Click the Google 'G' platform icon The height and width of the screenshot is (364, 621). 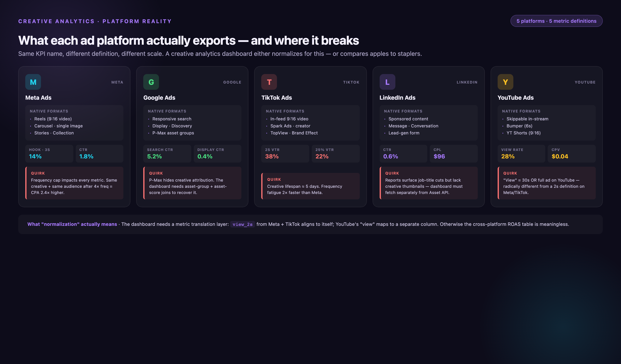[151, 82]
